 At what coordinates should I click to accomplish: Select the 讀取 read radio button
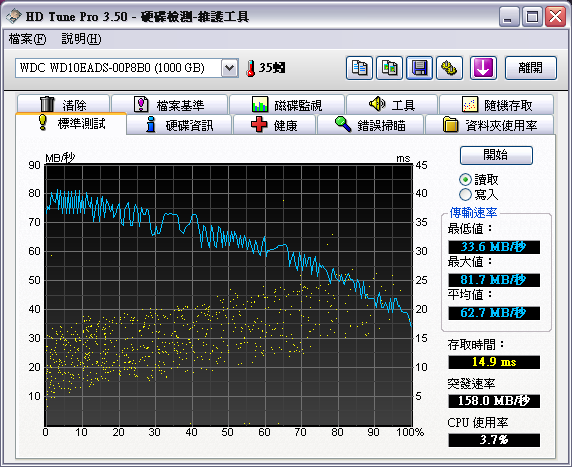click(465, 180)
